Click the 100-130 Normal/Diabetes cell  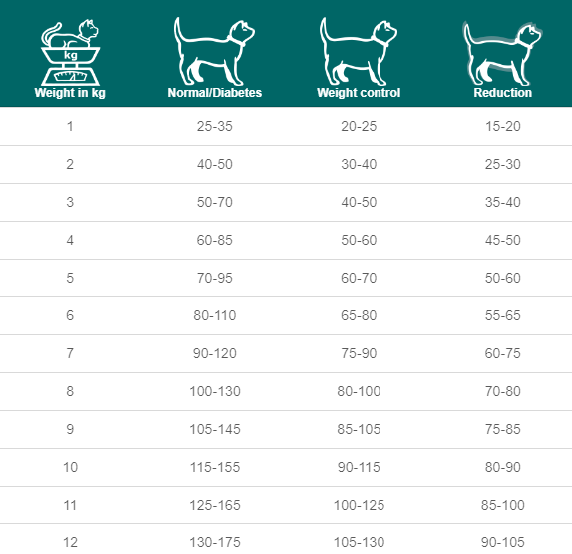[214, 391]
